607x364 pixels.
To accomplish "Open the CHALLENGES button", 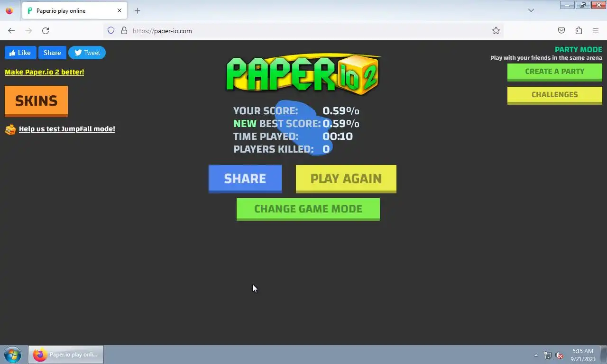I will (555, 95).
